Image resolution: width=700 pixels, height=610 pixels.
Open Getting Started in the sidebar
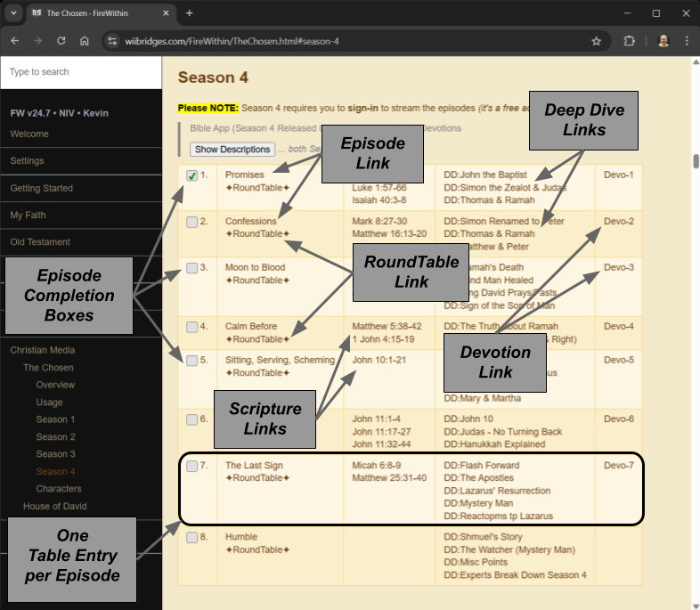coord(42,188)
